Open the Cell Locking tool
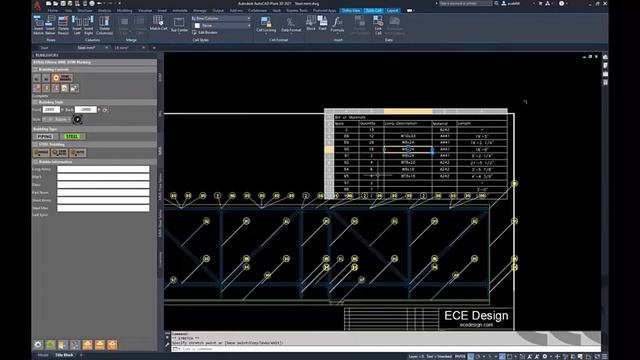Image resolution: width=640 pixels, height=360 pixels. click(x=266, y=24)
